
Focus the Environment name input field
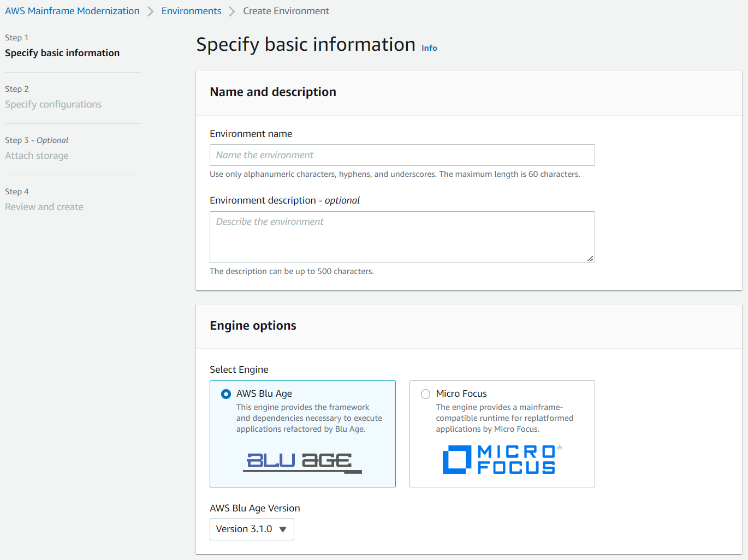coord(402,155)
